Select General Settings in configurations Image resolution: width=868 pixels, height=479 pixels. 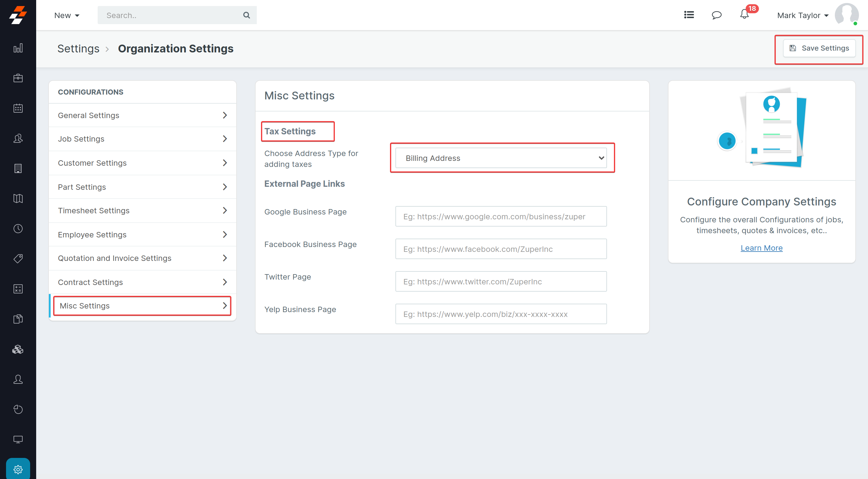pyautogui.click(x=142, y=115)
